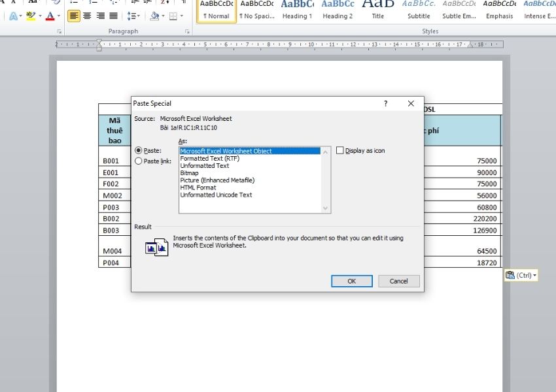Click the value 126900 in table
Screen dimensions: 556x392
[485, 230]
